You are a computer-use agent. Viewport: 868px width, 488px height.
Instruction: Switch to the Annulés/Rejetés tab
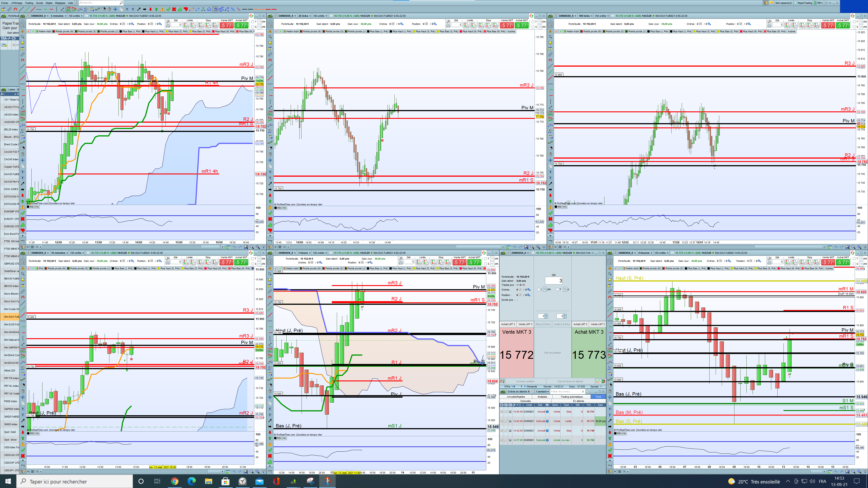click(x=516, y=397)
